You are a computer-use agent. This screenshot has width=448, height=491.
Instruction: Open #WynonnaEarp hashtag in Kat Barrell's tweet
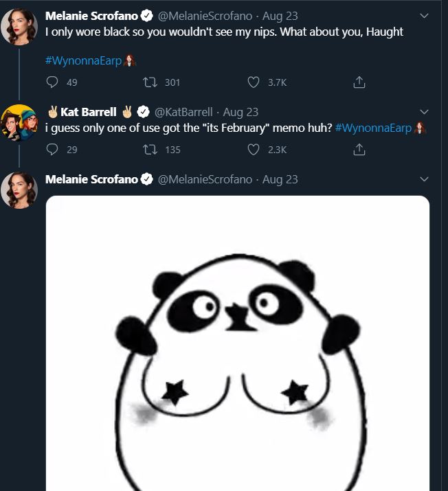pos(374,128)
